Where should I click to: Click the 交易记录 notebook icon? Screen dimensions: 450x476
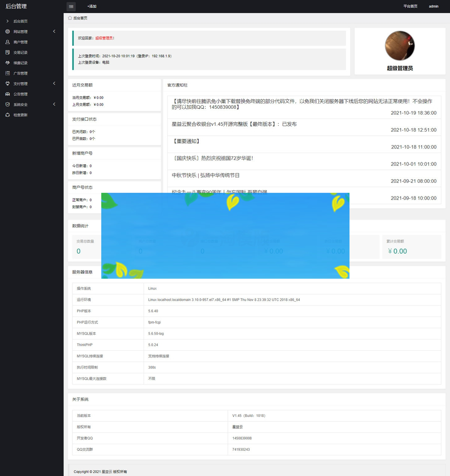tap(7, 53)
